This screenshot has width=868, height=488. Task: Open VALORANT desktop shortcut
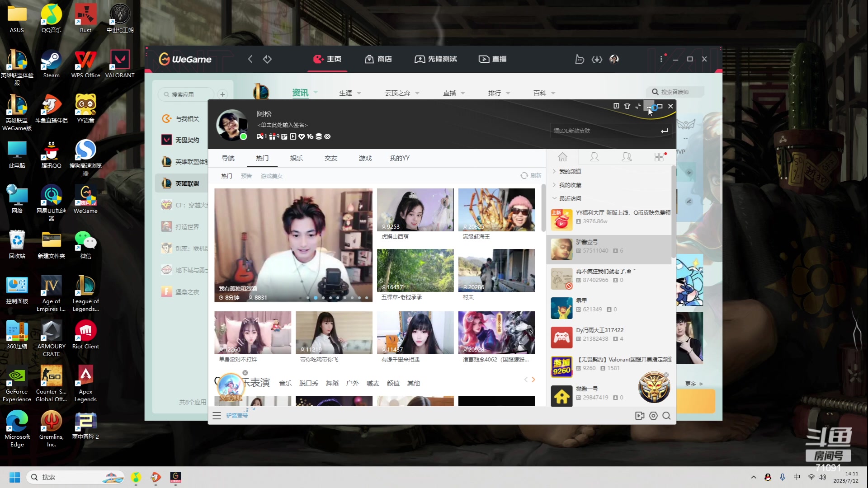120,64
